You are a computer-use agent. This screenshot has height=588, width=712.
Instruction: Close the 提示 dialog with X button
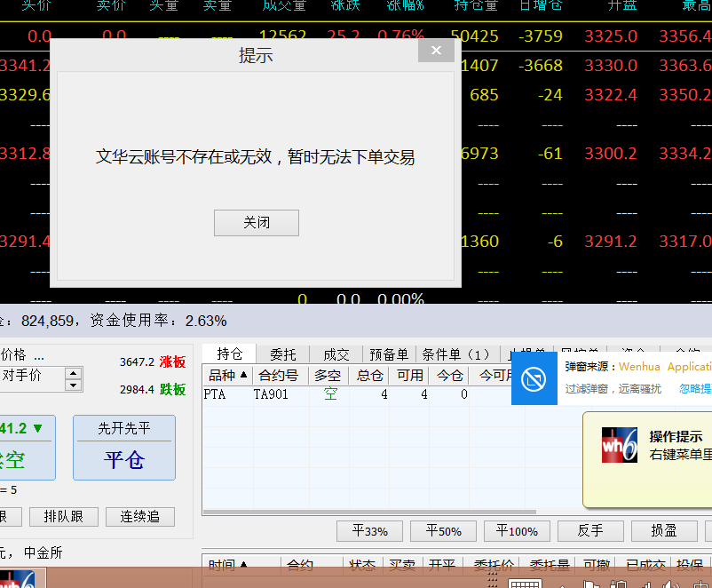coord(436,51)
